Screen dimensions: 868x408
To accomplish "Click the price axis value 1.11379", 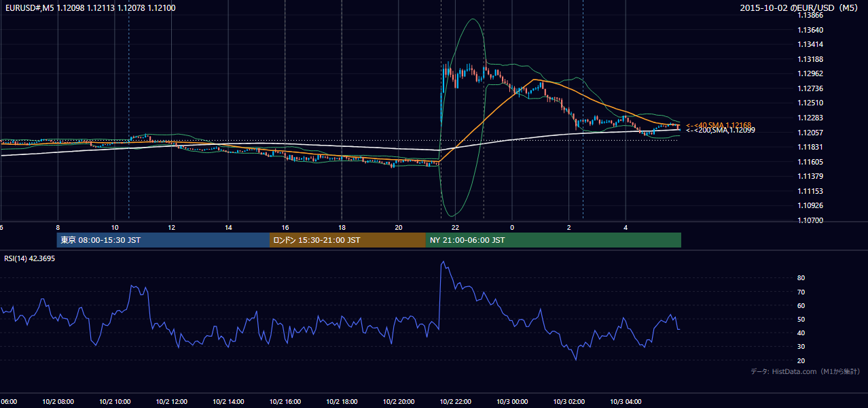I will coord(810,176).
